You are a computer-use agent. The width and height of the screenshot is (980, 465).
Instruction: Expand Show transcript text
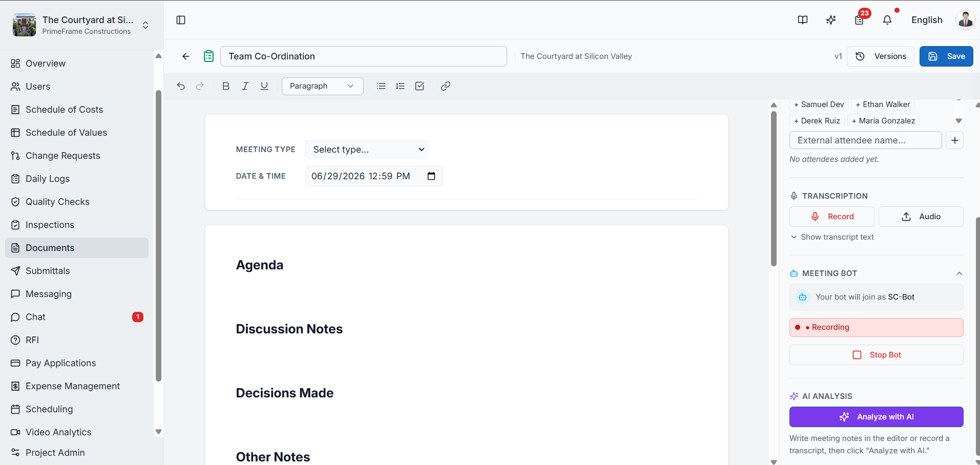[832, 237]
